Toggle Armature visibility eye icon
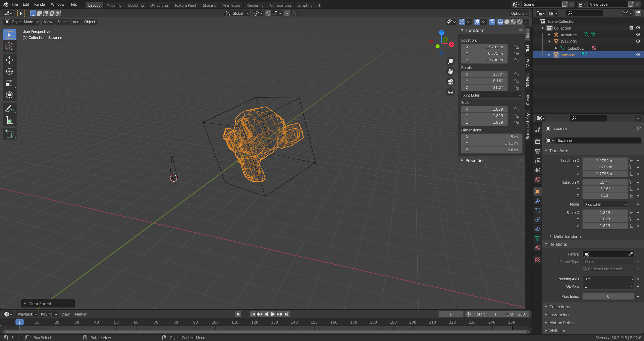The width and height of the screenshot is (644, 341). (x=638, y=35)
